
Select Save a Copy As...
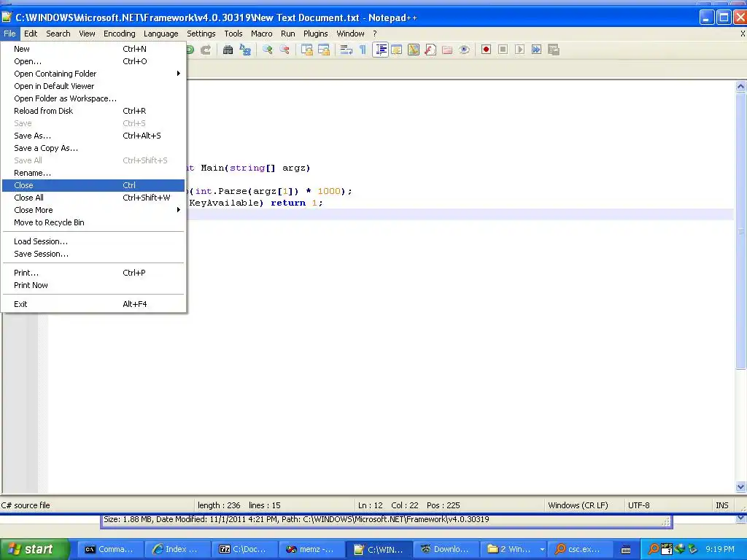click(x=93, y=148)
